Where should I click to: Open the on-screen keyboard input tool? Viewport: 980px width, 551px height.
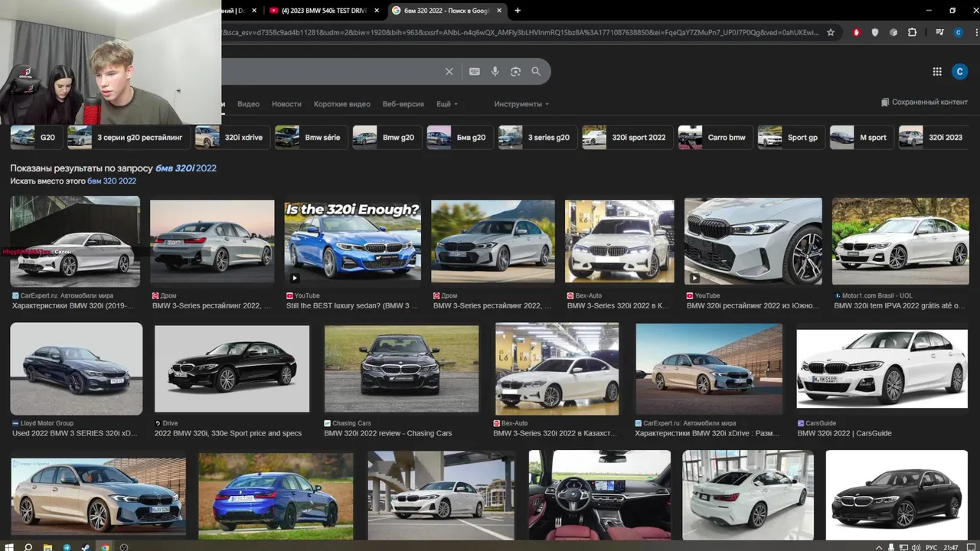475,71
